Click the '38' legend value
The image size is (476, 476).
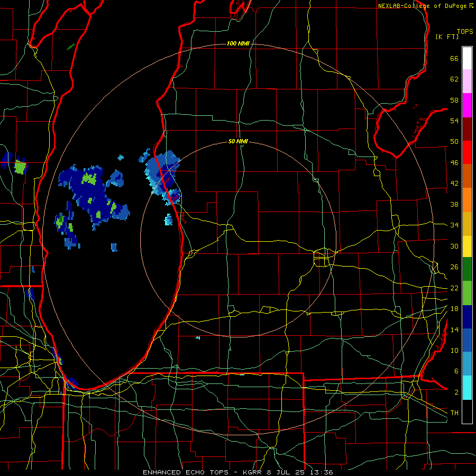click(x=454, y=204)
